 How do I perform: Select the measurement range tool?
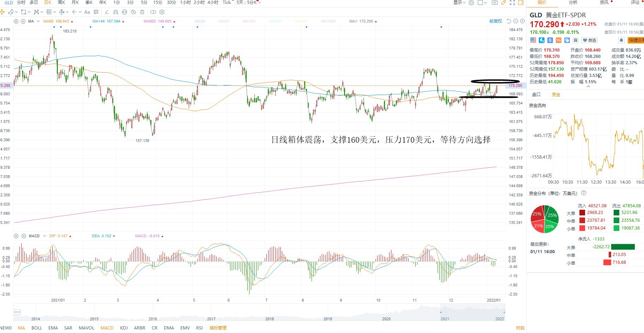tap(62, 12)
